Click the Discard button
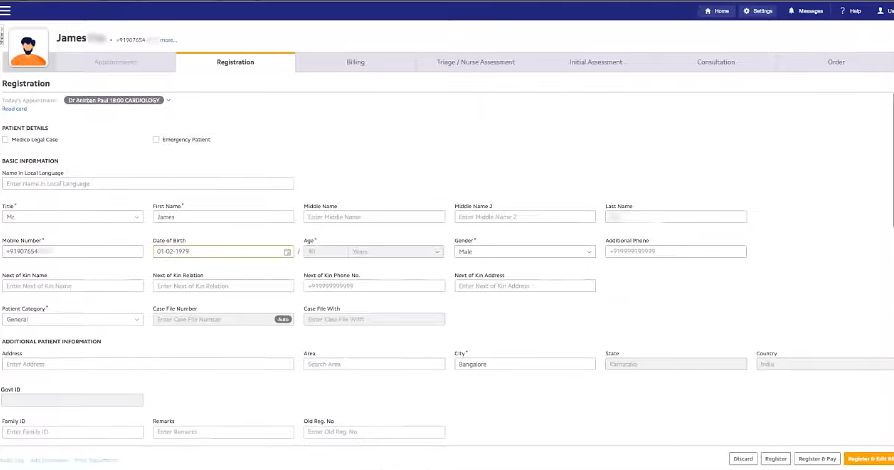The height and width of the screenshot is (470, 894). [x=743, y=459]
